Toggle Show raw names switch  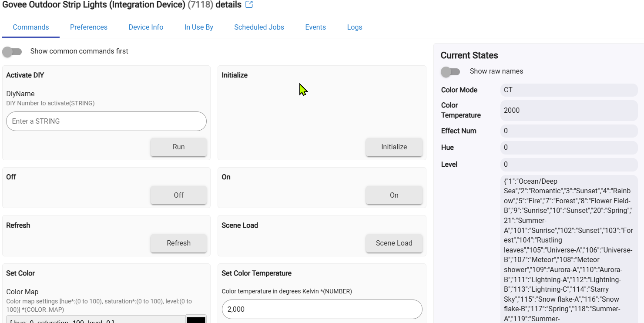(x=450, y=71)
